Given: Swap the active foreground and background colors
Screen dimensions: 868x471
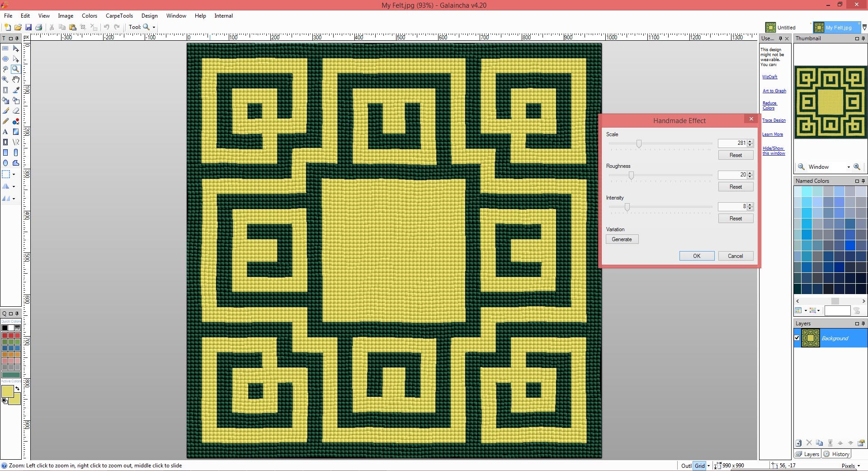Looking at the screenshot, I should [17, 388].
